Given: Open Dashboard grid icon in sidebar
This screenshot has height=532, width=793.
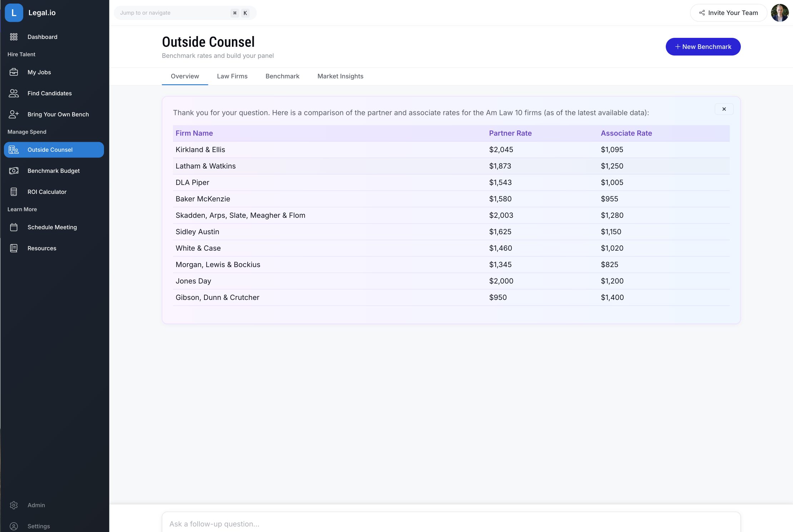Looking at the screenshot, I should coord(14,37).
